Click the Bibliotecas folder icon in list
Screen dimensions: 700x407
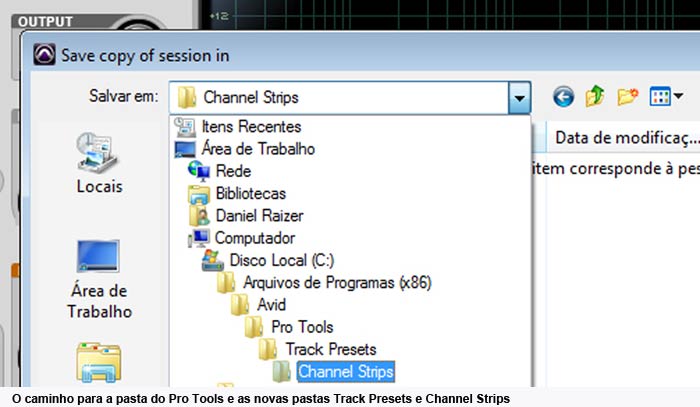[x=199, y=194]
